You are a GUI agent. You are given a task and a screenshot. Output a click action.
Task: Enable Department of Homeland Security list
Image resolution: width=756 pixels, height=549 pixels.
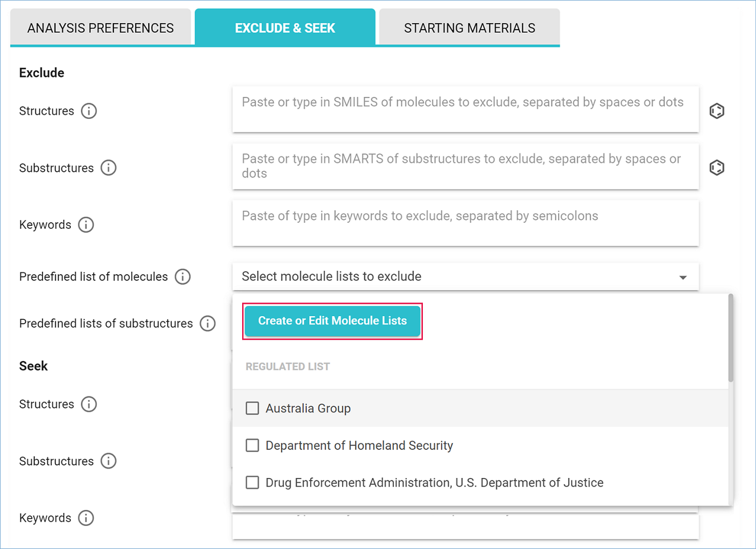pos(252,446)
